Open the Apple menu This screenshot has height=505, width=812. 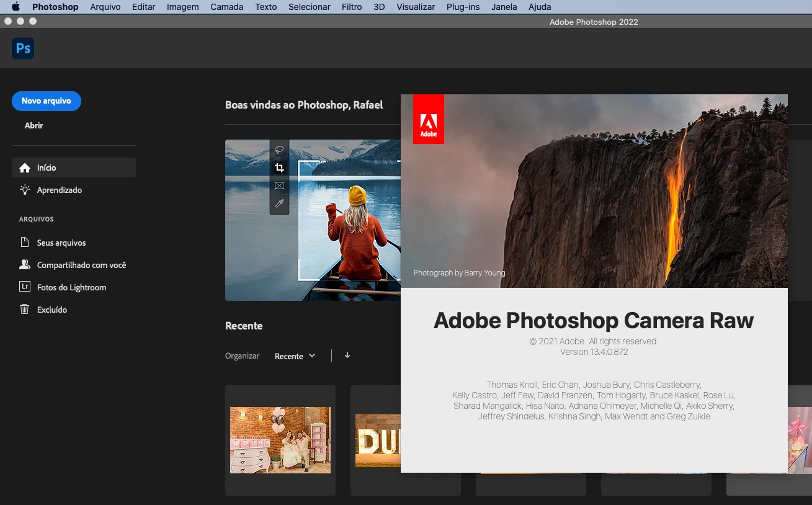16,7
